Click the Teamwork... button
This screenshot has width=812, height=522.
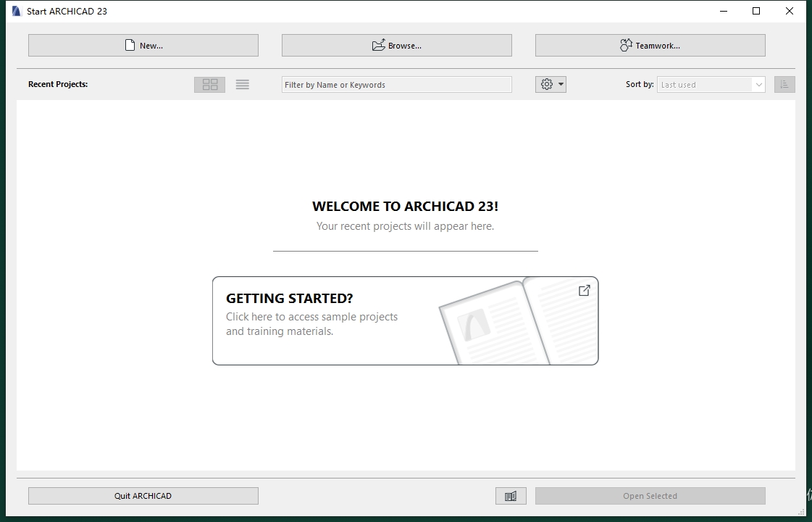[x=650, y=46]
